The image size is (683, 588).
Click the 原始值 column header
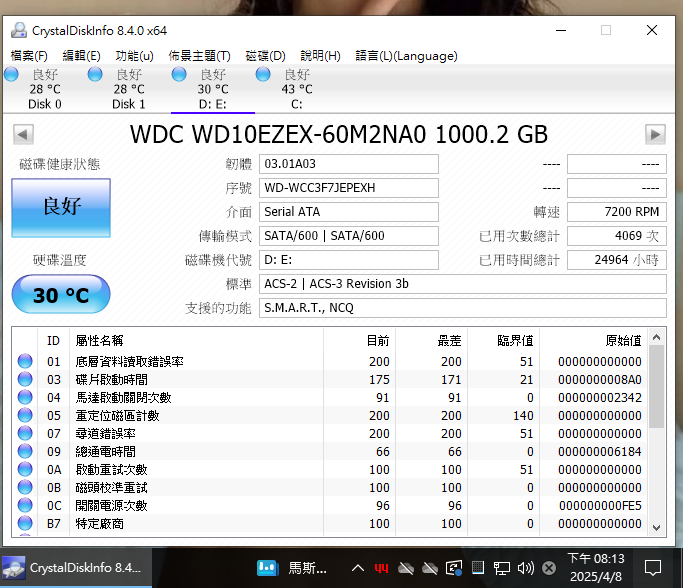(x=594, y=341)
